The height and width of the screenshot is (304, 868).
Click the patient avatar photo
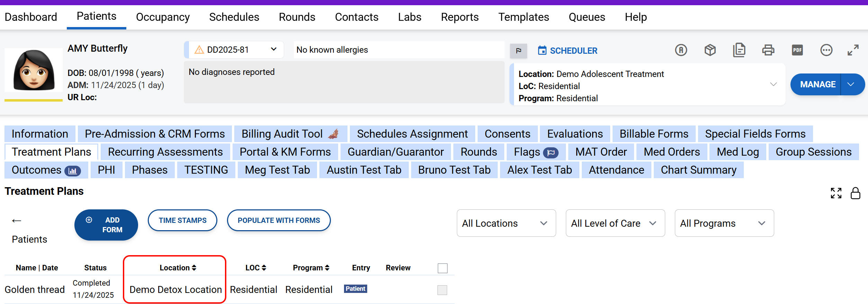(34, 70)
